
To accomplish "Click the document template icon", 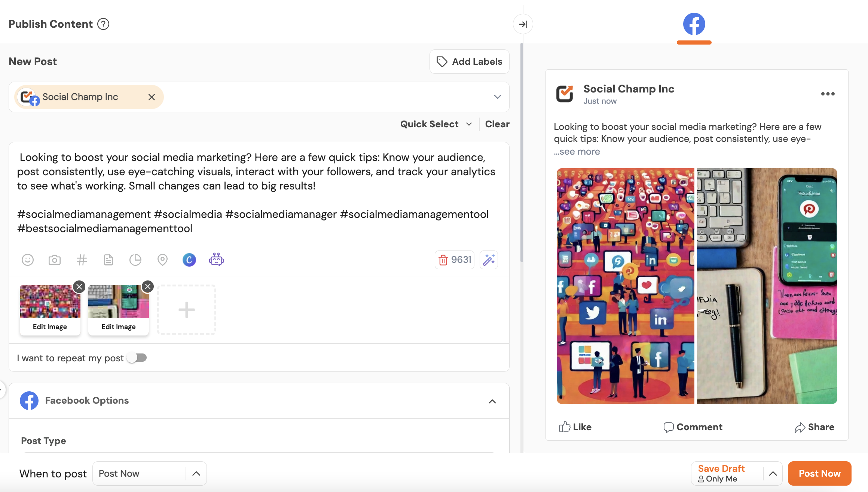I will (x=109, y=260).
